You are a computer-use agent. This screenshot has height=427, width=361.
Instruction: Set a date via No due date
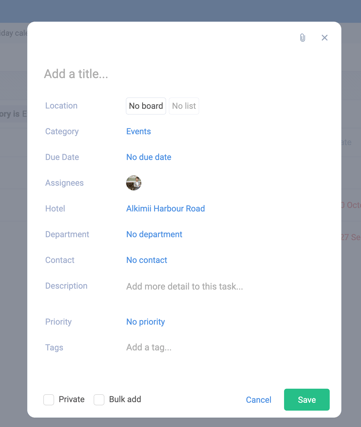(x=149, y=157)
